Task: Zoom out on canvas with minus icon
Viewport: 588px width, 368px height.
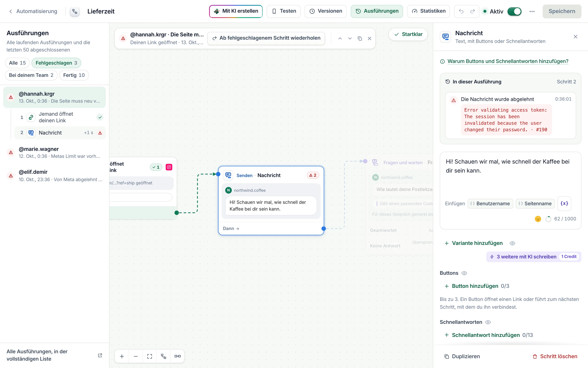Action: point(136,356)
